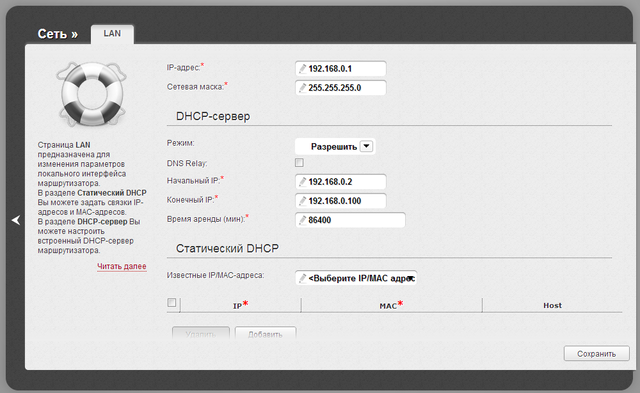The width and height of the screenshot is (640, 393).
Task: Focus the Сетевая маска field 255.255.255.0
Action: coord(340,88)
